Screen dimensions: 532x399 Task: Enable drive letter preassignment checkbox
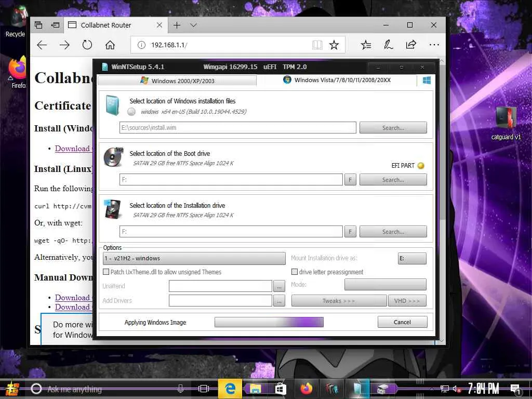295,272
